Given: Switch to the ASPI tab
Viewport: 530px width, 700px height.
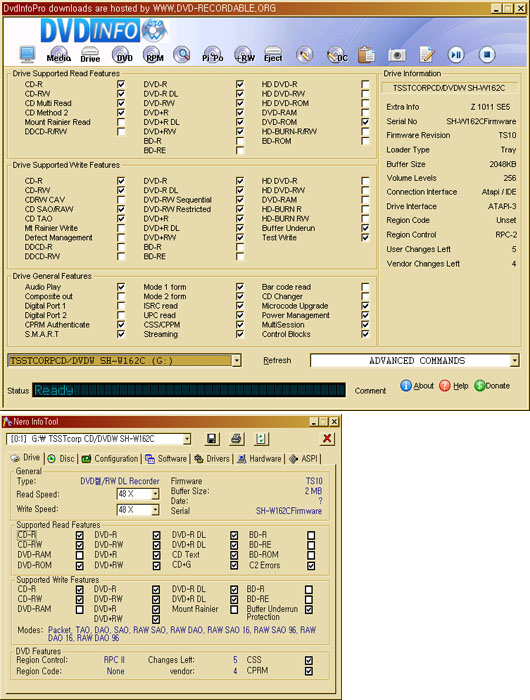Looking at the screenshot, I should tap(304, 458).
